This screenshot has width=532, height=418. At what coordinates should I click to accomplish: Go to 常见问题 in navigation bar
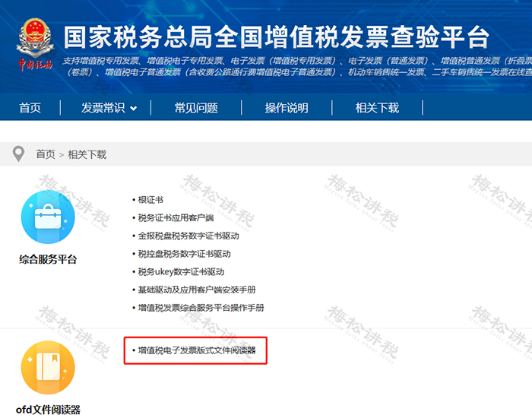pyautogui.click(x=196, y=108)
